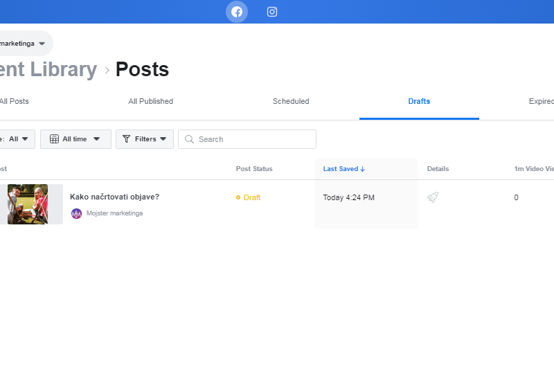Open the All type dropdown
The image size is (554, 392).
[17, 139]
